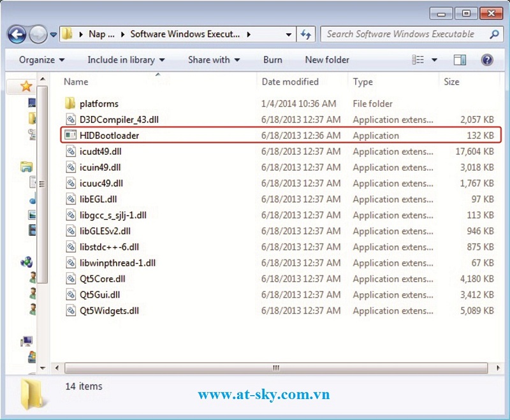Image resolution: width=510 pixels, height=420 pixels.
Task: Open the recent pages dropdown arrow
Action: coord(54,34)
